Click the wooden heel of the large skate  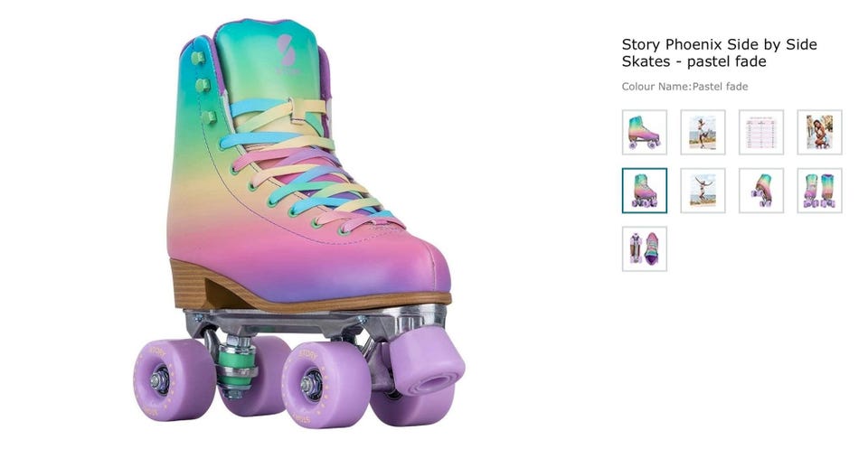pyautogui.click(x=201, y=284)
